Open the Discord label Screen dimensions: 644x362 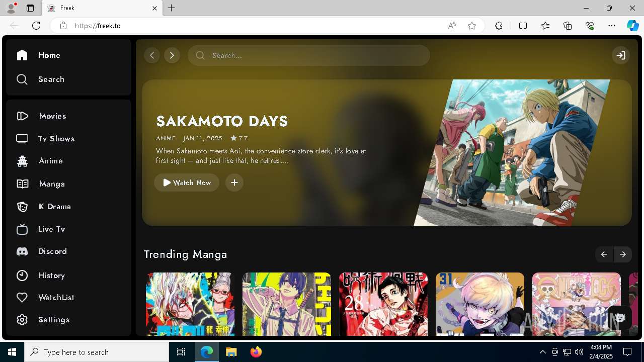[x=52, y=251]
